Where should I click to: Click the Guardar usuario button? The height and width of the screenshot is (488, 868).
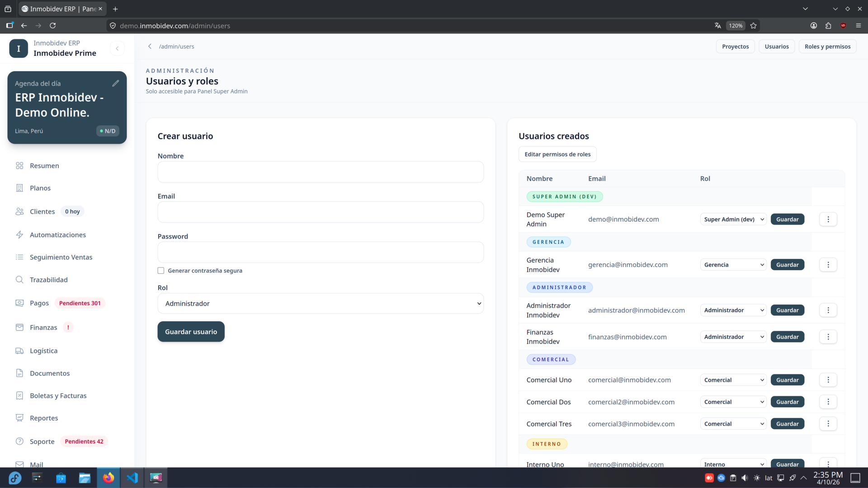tap(191, 331)
